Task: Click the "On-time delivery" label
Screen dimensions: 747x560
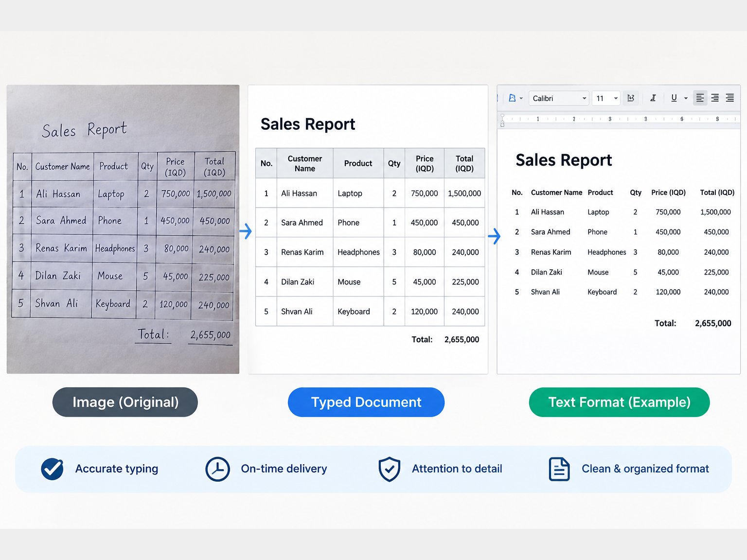Action: pyautogui.click(x=284, y=469)
